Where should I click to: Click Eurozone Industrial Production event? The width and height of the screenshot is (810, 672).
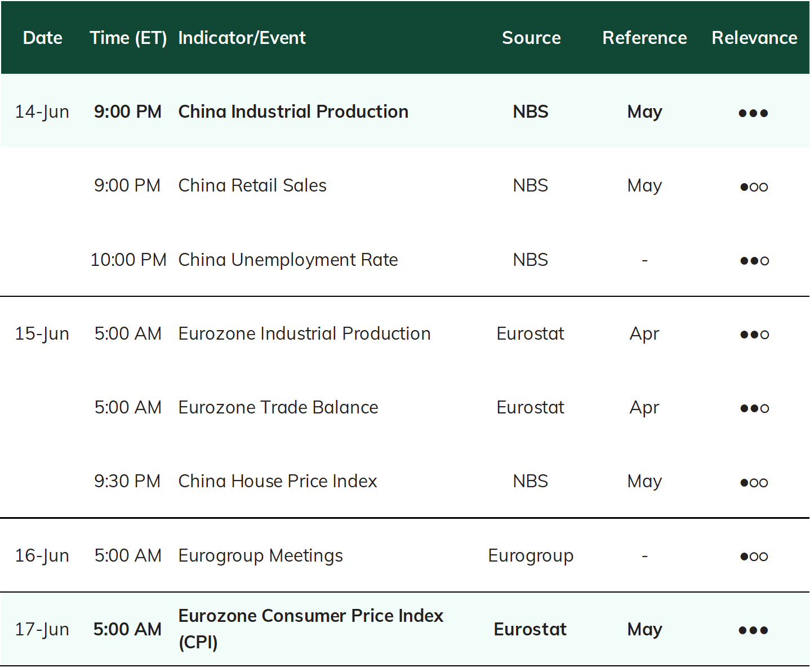[x=305, y=333]
